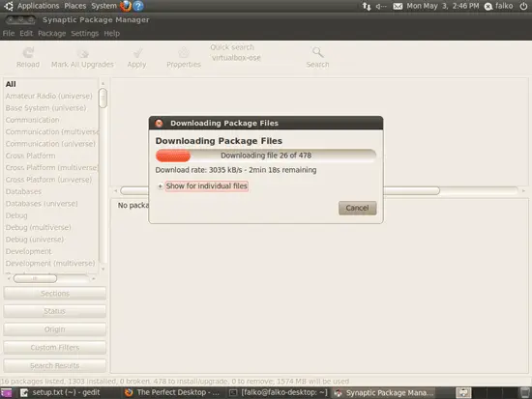Click the Custom Filters button

tap(54, 348)
